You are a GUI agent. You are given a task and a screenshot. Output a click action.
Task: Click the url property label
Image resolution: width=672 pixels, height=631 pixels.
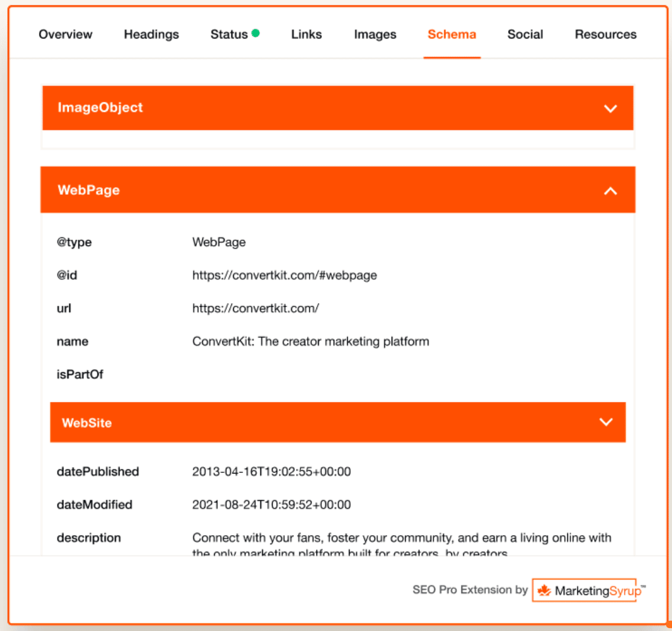tap(64, 308)
